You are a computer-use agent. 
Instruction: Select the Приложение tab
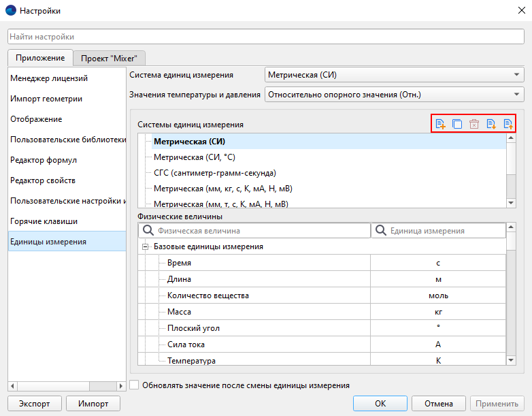click(40, 59)
